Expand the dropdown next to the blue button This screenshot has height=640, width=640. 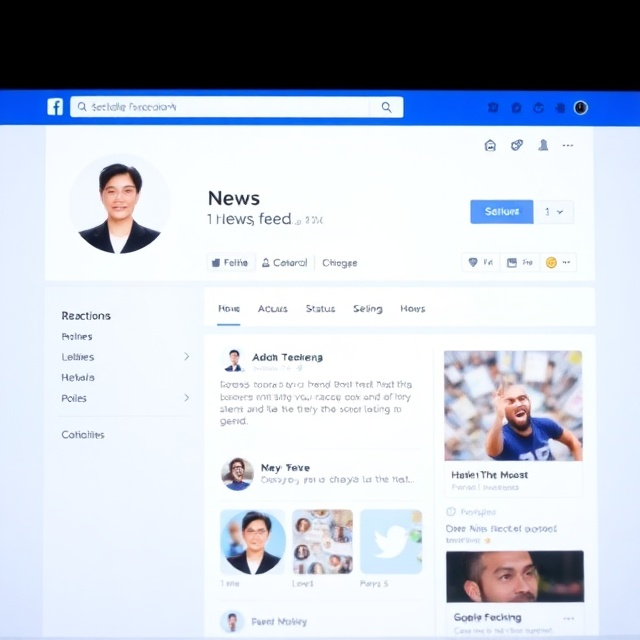point(554,212)
